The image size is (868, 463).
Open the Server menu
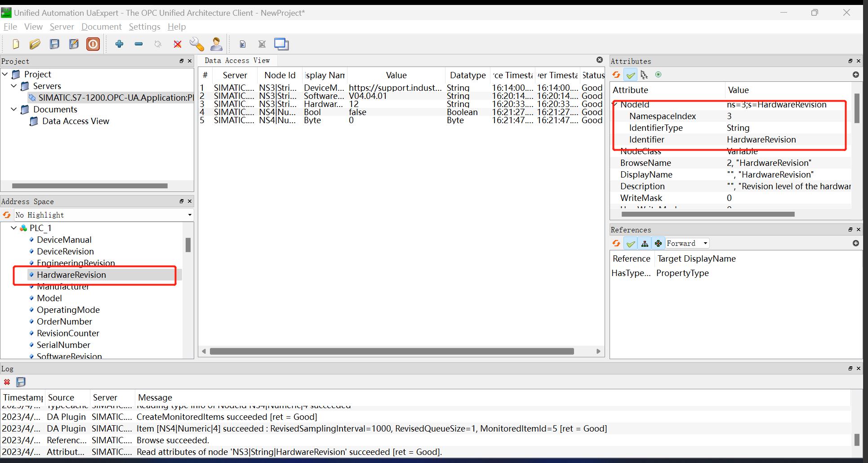(x=62, y=27)
